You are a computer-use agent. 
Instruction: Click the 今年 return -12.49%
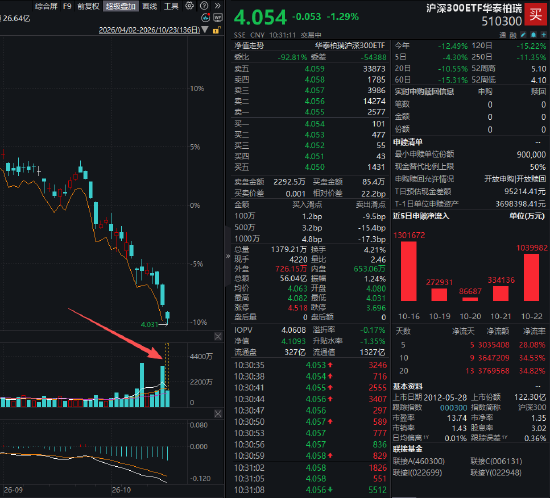click(452, 46)
